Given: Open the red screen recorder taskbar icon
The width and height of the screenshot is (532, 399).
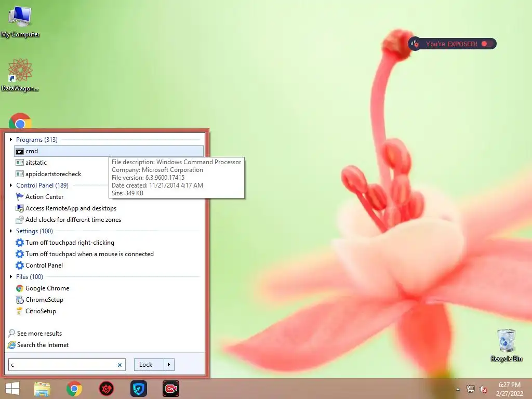Looking at the screenshot, I should [x=170, y=389].
